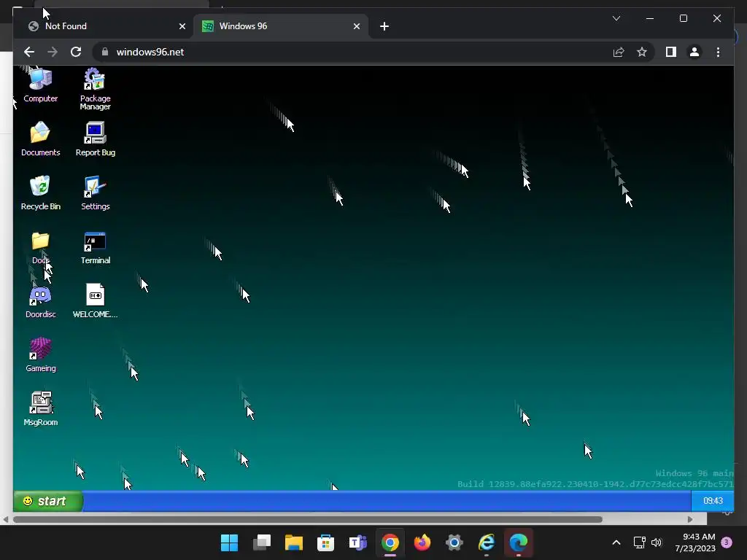Open the WELCOME markdown file icon
Viewport: 747px width, 560px height.
(96, 301)
